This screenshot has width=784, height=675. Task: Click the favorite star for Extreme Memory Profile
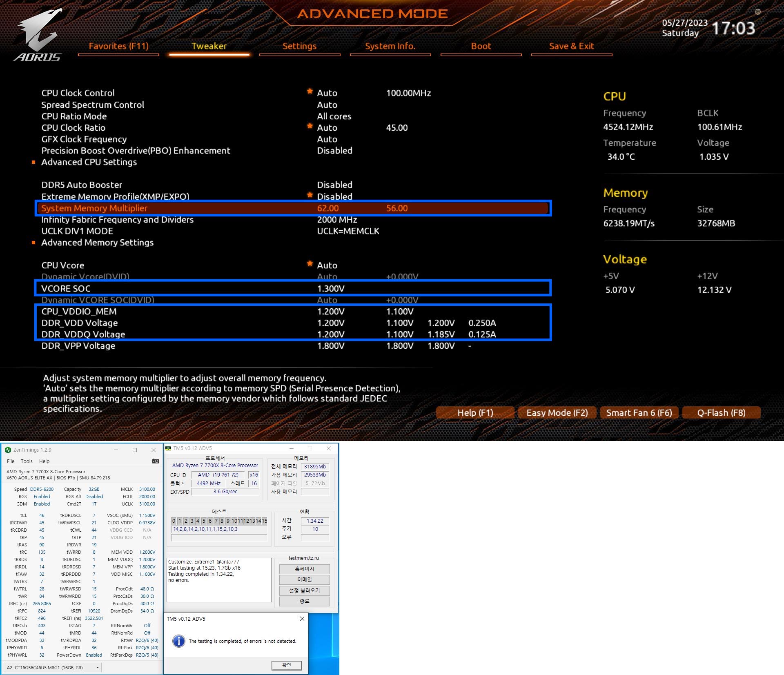click(x=310, y=195)
